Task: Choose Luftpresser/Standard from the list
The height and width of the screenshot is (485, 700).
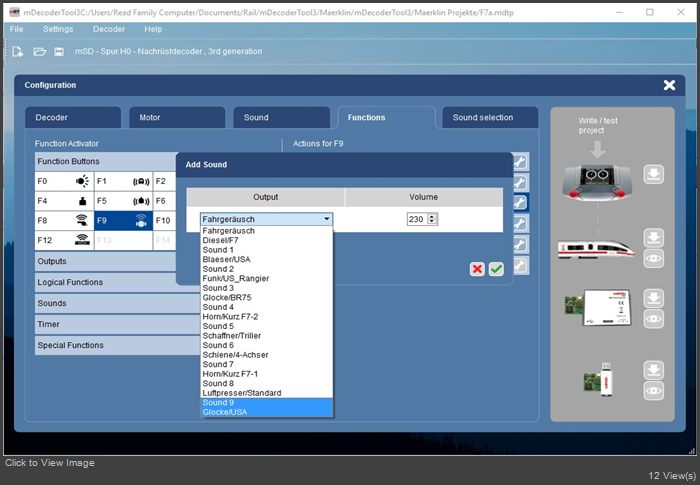Action: [267, 393]
